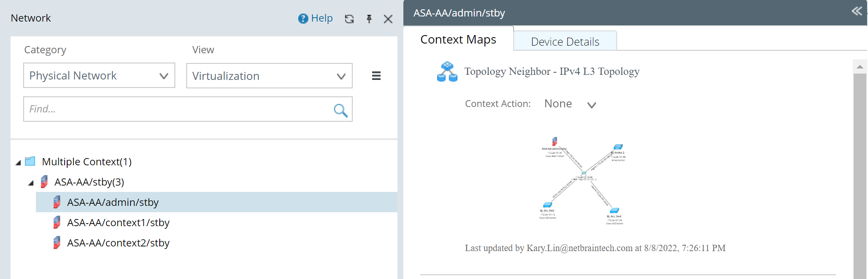Screen dimensions: 868x279
Task: Close the Network pane
Action: [388, 19]
